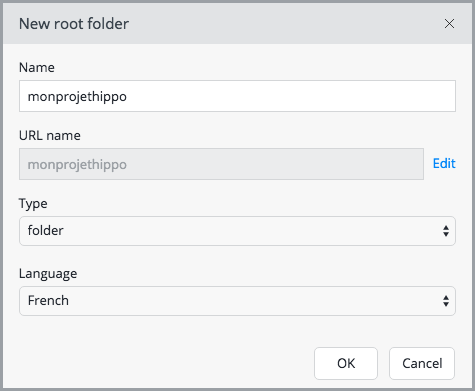The image size is (475, 391).
Task: Click the 'Language' label
Action: click(48, 274)
